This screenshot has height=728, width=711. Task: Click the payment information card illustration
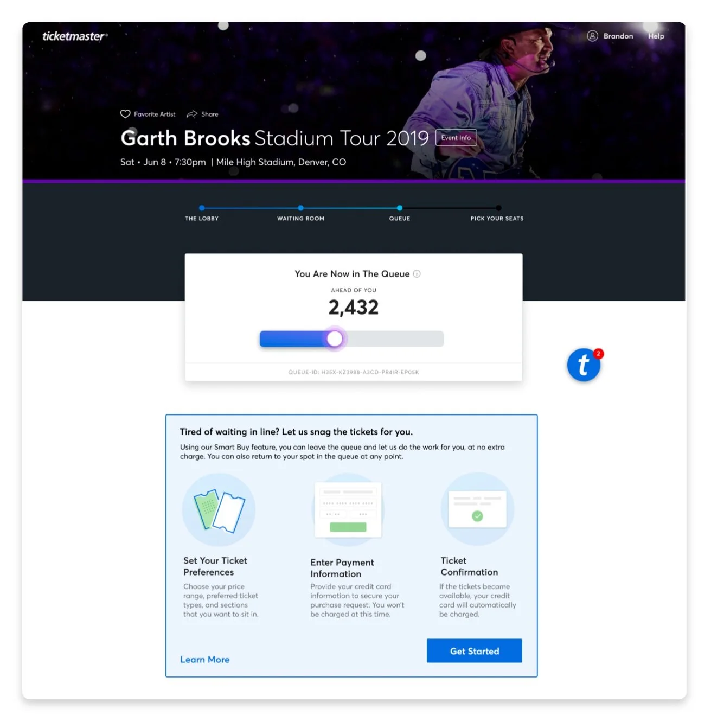[348, 509]
